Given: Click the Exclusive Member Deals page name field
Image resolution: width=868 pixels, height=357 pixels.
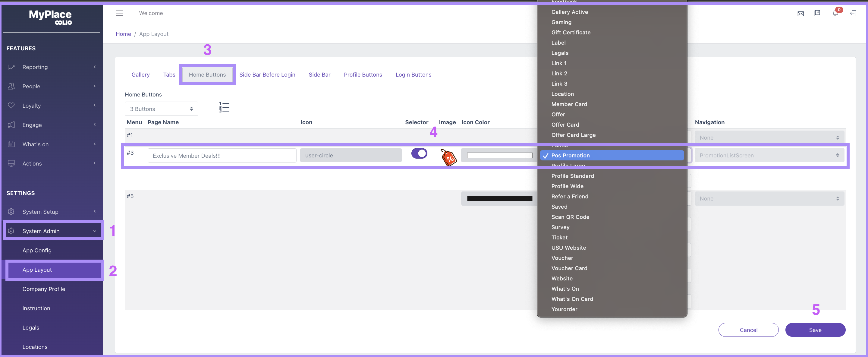Looking at the screenshot, I should (x=222, y=155).
